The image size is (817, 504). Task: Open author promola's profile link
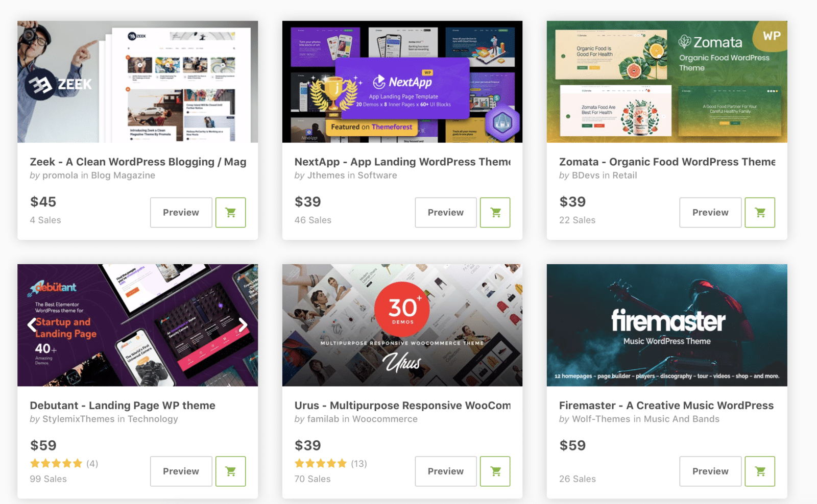pos(60,175)
